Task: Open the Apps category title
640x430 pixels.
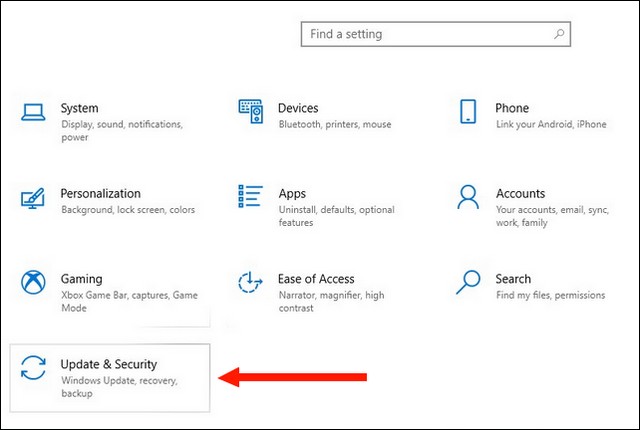Action: click(292, 194)
